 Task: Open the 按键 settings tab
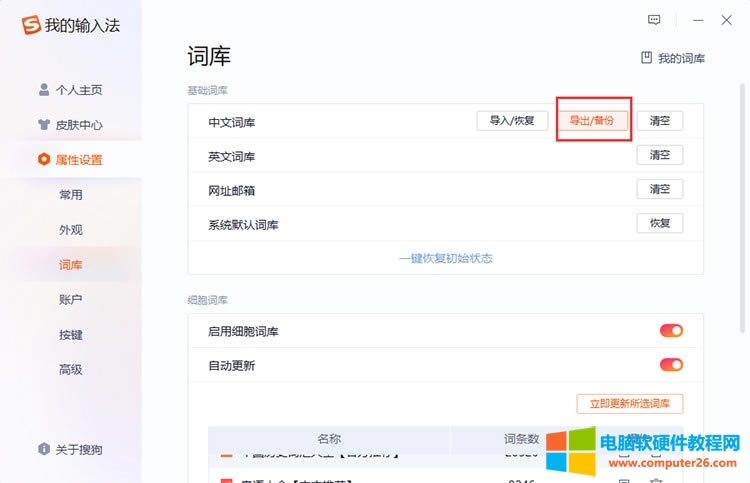[x=70, y=335]
